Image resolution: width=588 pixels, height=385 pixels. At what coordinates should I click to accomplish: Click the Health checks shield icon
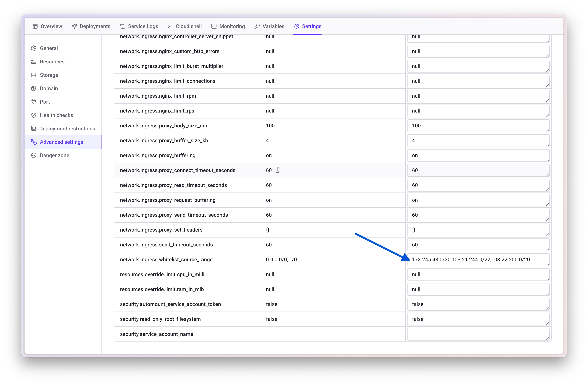point(34,115)
